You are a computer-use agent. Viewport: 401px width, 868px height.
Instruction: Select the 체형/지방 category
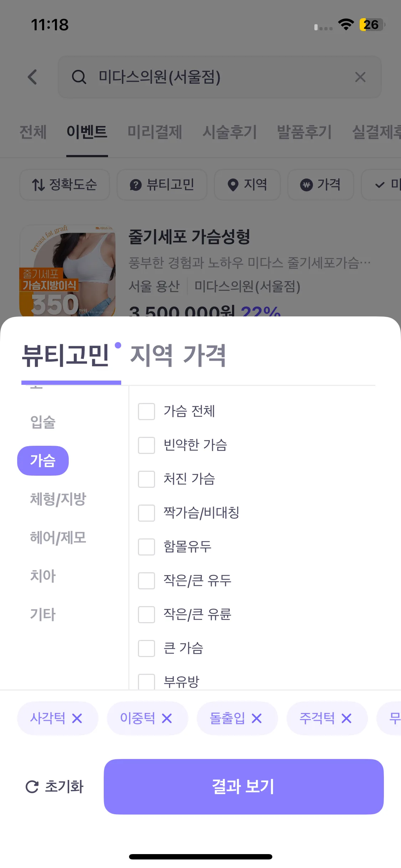tap(58, 499)
